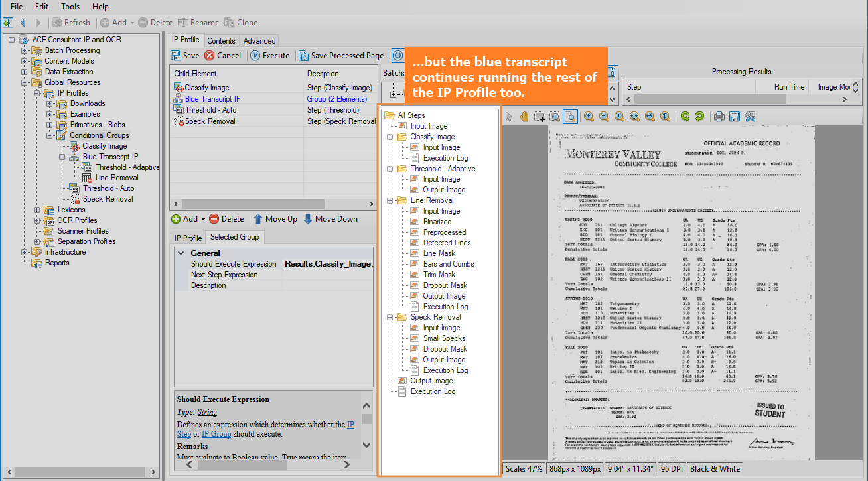
Task: Open Dropout Mask under Line Removal steps
Action: click(x=445, y=285)
